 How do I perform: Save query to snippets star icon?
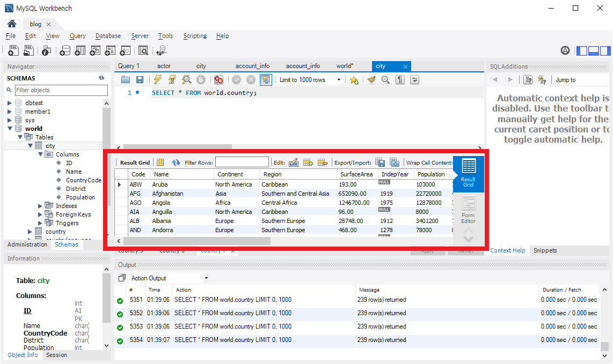coord(354,80)
